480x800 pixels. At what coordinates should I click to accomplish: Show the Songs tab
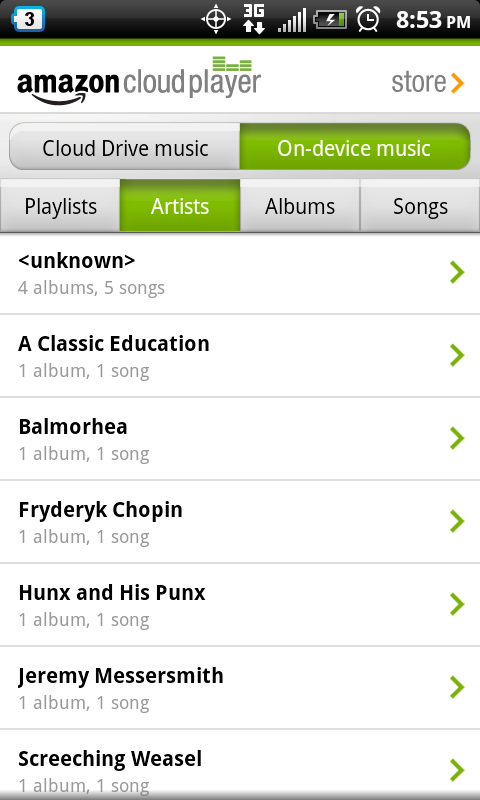tap(420, 206)
